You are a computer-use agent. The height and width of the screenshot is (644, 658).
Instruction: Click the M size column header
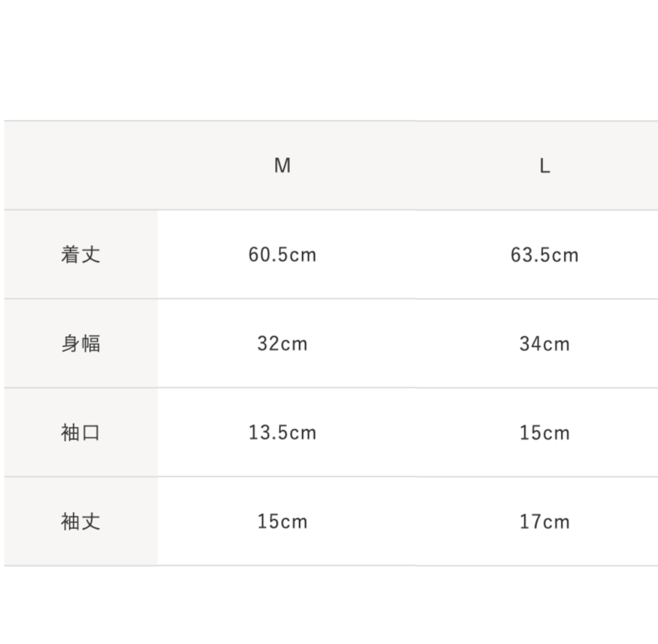[282, 166]
